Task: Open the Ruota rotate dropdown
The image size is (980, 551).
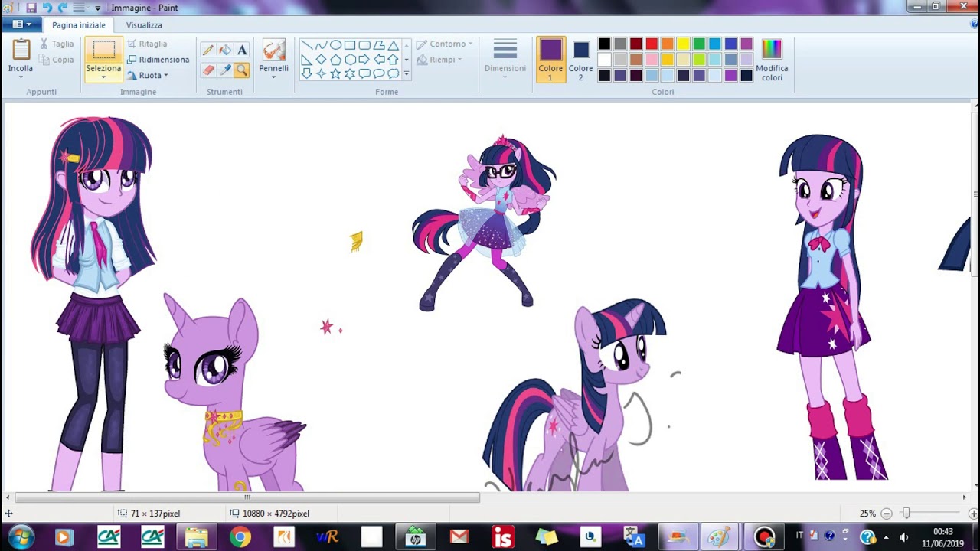Action: coord(147,75)
